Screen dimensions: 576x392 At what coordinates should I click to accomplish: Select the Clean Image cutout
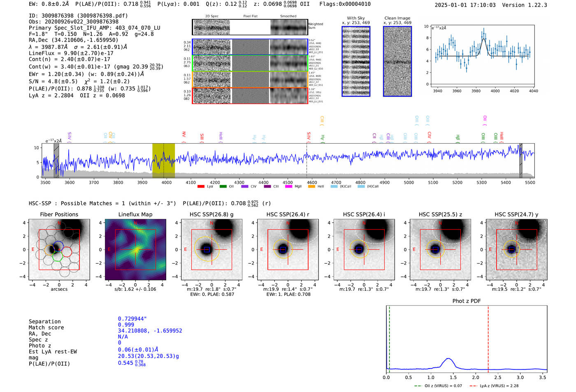tap(397, 62)
